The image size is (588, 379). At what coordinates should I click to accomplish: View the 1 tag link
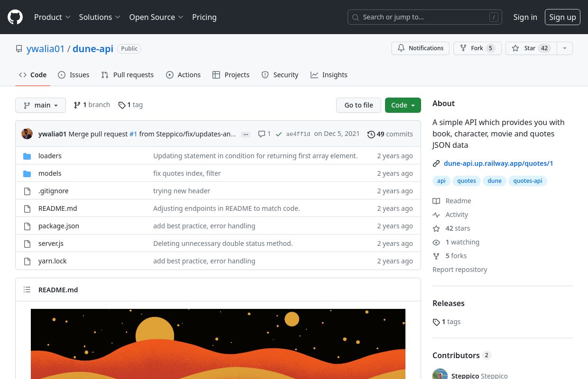(x=130, y=105)
